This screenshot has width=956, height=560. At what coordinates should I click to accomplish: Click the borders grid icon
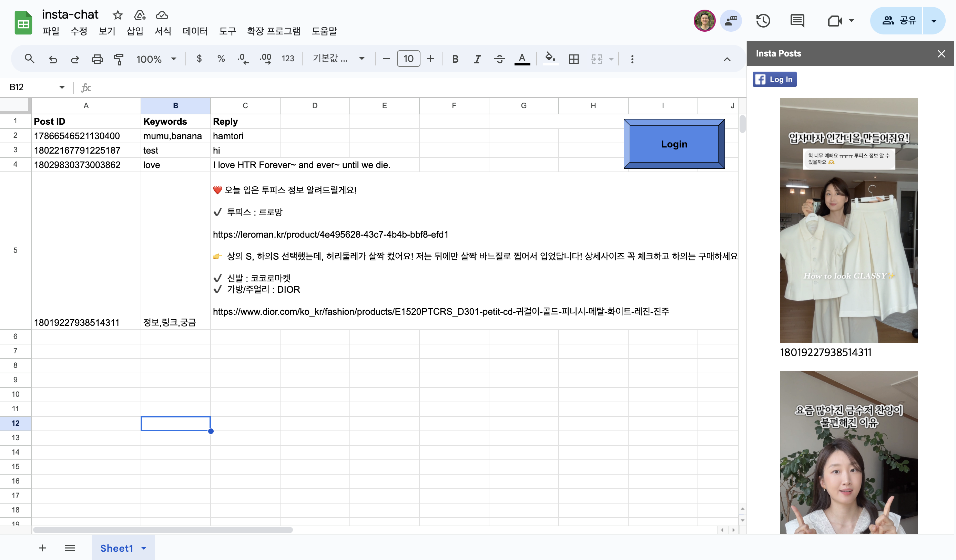click(x=573, y=59)
